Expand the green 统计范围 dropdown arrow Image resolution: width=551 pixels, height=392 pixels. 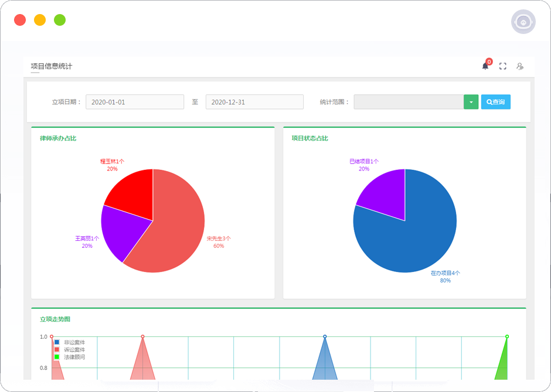tap(471, 102)
